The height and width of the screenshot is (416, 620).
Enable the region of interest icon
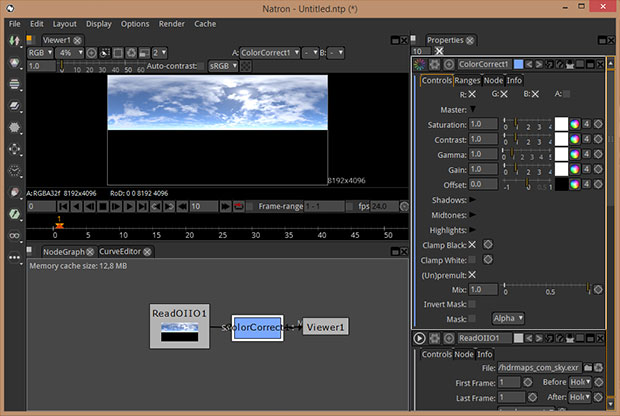pyautogui.click(x=118, y=53)
